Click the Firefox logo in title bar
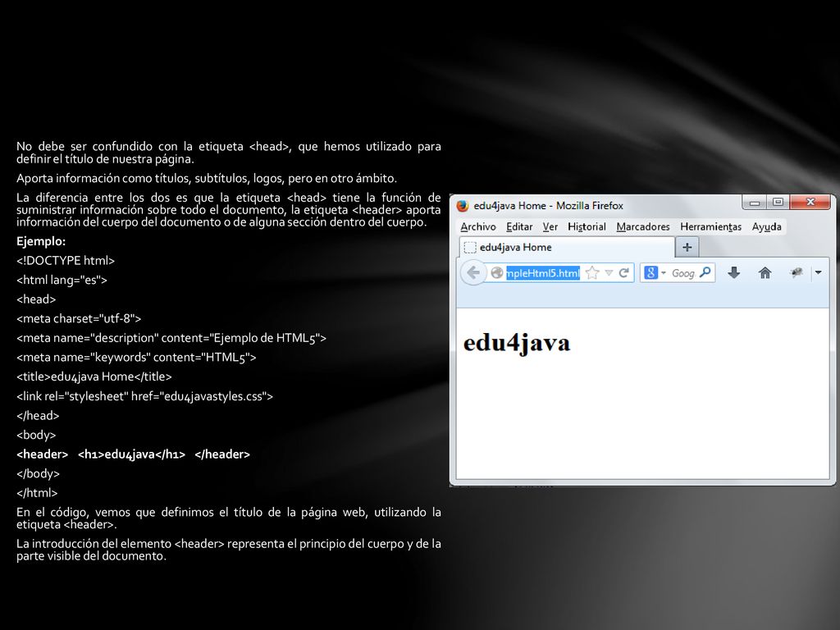Viewport: 840px width, 630px height. point(463,206)
